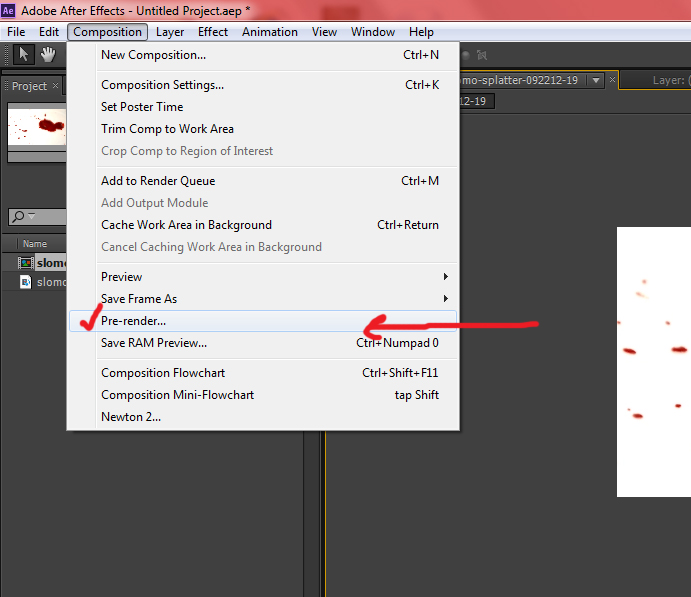The height and width of the screenshot is (597, 691).
Task: Select the Selection arrow tool
Action: click(23, 55)
